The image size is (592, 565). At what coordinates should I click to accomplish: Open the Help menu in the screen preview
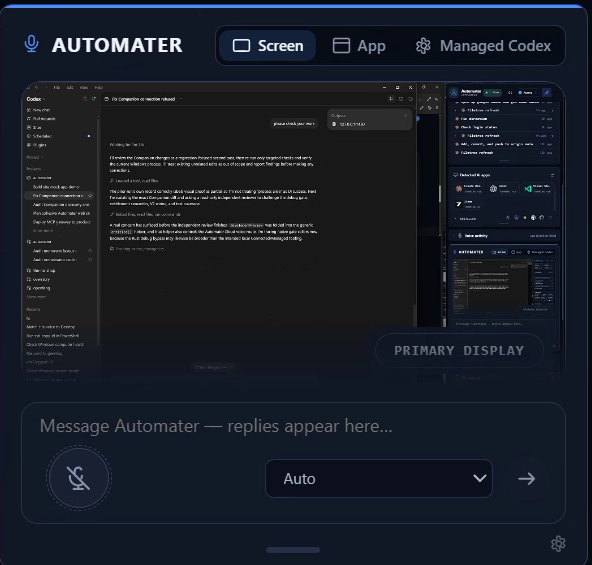pyautogui.click(x=99, y=88)
